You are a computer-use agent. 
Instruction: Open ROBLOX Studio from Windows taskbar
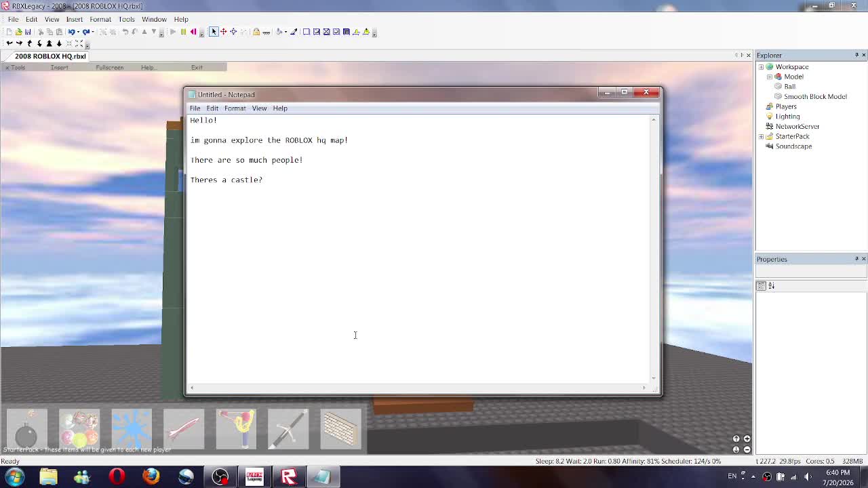[x=289, y=476]
